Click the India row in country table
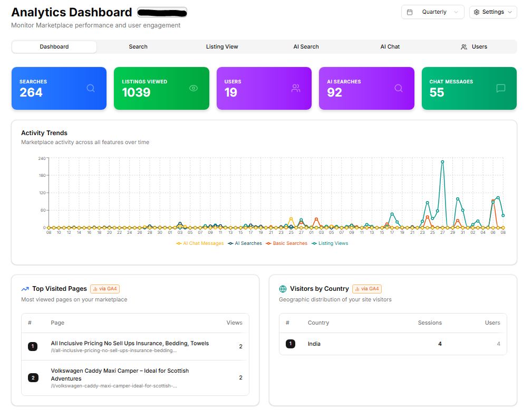The width and height of the screenshot is (532, 417). [314, 344]
